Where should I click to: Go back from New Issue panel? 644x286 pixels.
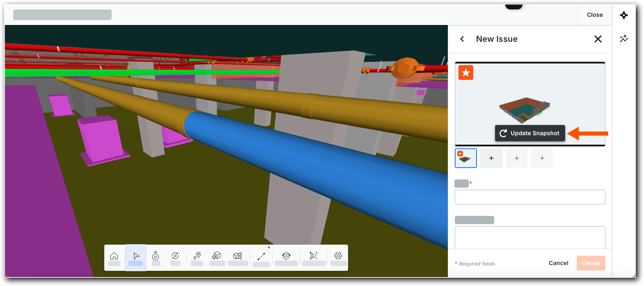pyautogui.click(x=462, y=39)
